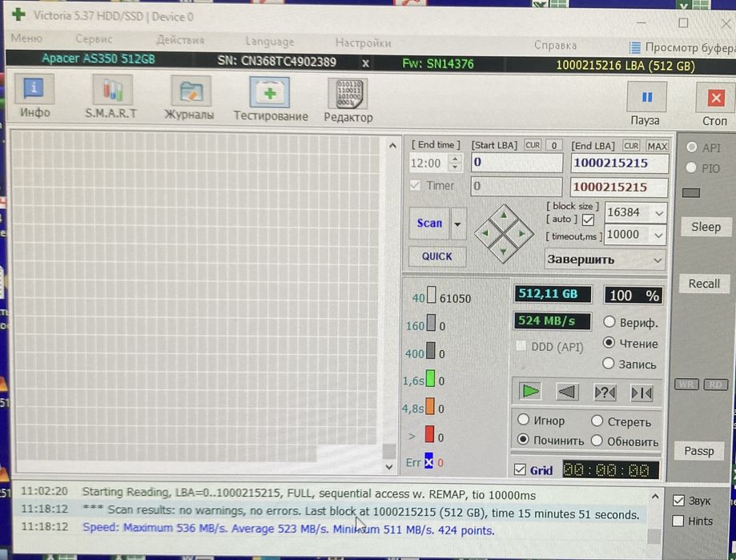The height and width of the screenshot is (560, 736).
Task: Open the S.M.A.R.T attributes view
Action: coord(111,97)
